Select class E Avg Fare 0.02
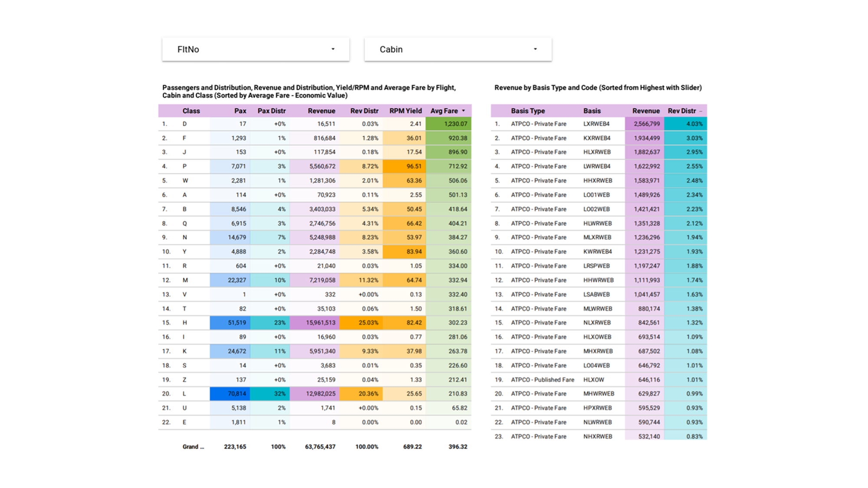 (x=461, y=422)
